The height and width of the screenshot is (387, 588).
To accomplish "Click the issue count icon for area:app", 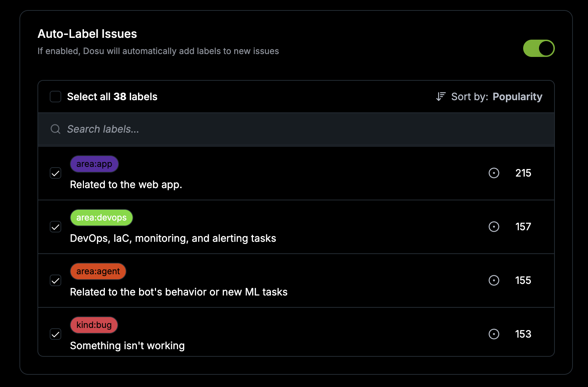I will point(494,173).
